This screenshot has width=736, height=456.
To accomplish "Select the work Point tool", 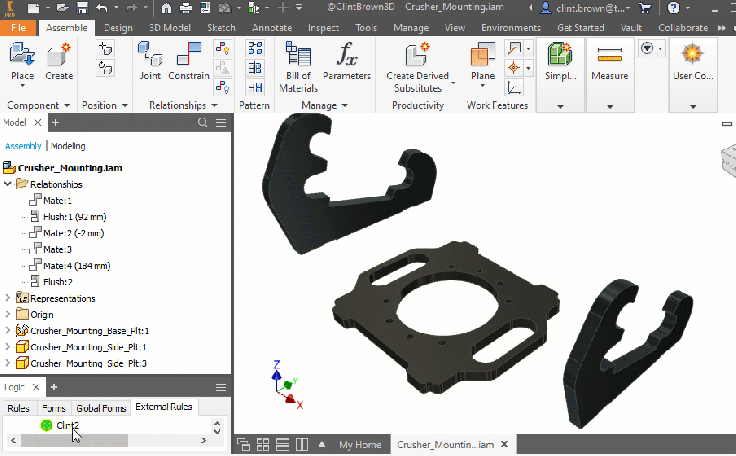I will 514,68.
